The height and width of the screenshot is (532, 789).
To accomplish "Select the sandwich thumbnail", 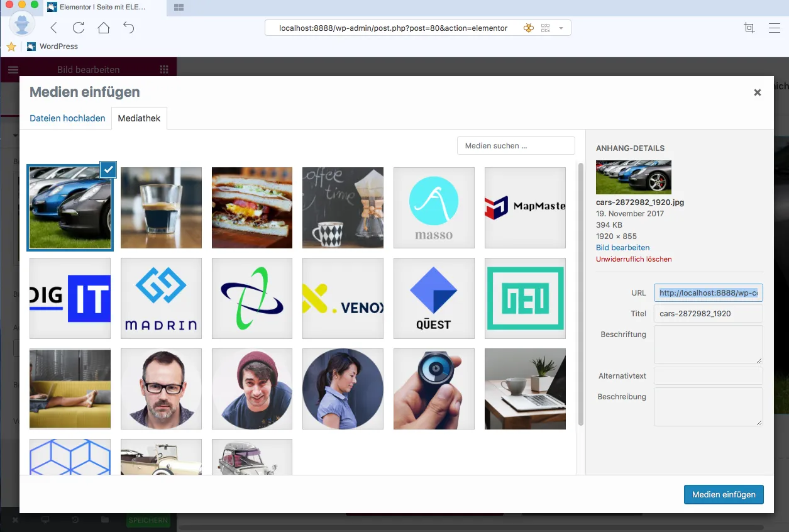I will click(252, 208).
